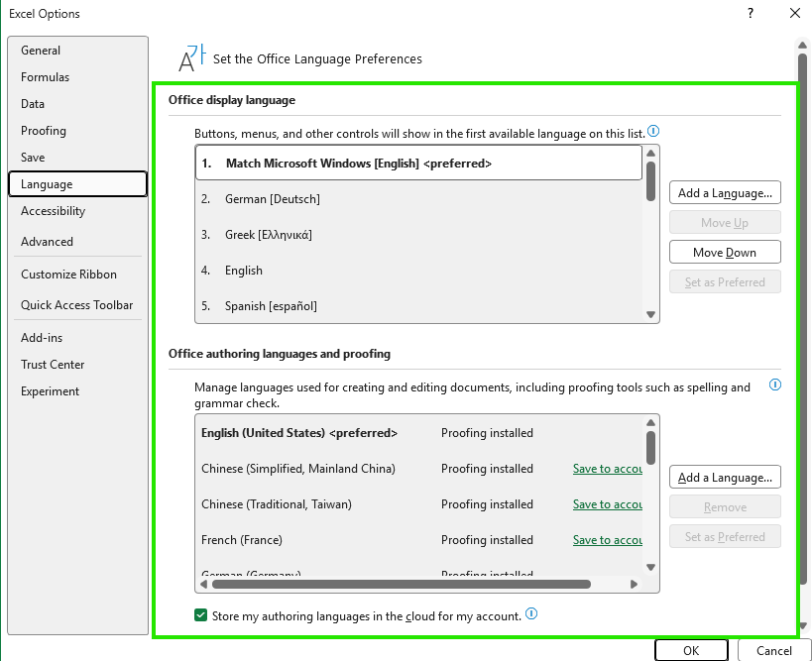The height and width of the screenshot is (661, 812).
Task: Click Save to account link for Chinese Simplified
Action: 607,469
